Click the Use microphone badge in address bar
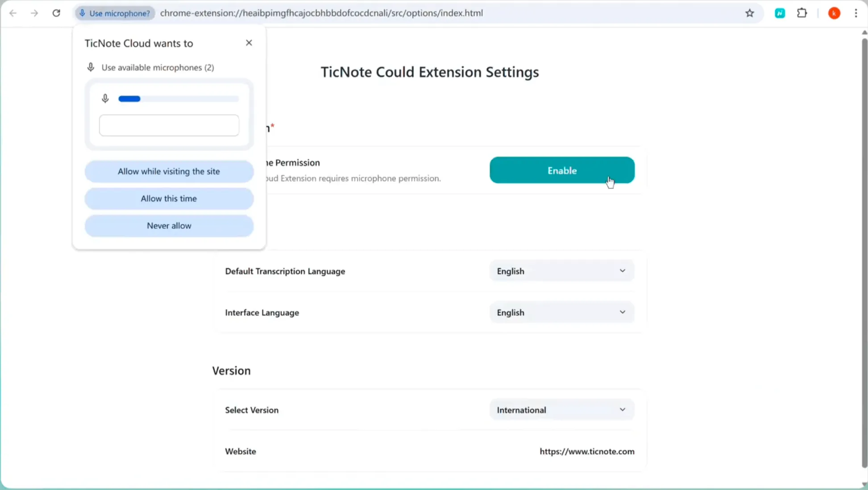The height and width of the screenshot is (490, 868). 115,13
